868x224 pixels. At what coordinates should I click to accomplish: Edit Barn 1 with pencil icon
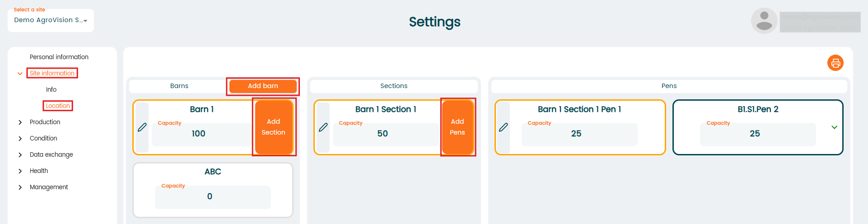tap(142, 127)
